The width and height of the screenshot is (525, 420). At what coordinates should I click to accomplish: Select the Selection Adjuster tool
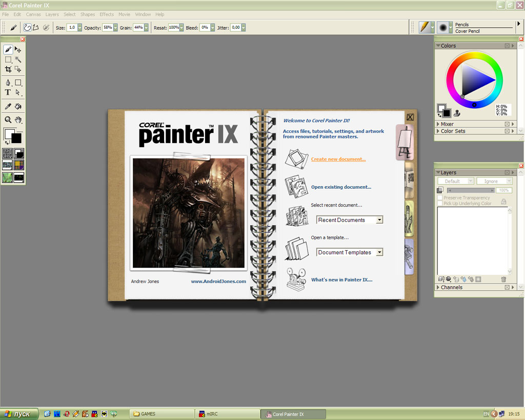click(18, 69)
